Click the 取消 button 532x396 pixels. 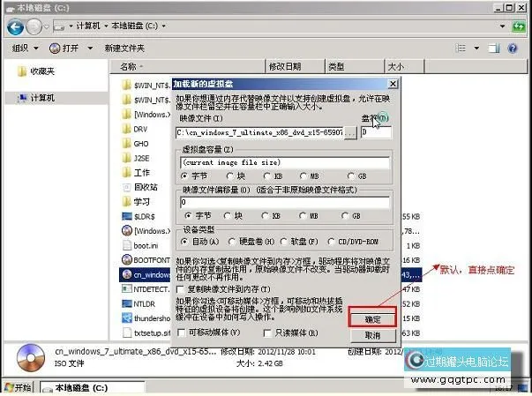[372, 335]
